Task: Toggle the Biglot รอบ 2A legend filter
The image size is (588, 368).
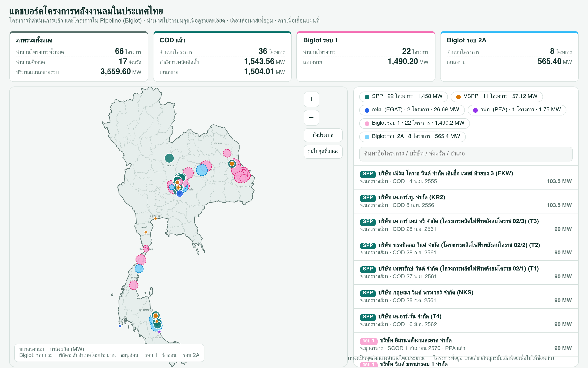Action: [412, 137]
